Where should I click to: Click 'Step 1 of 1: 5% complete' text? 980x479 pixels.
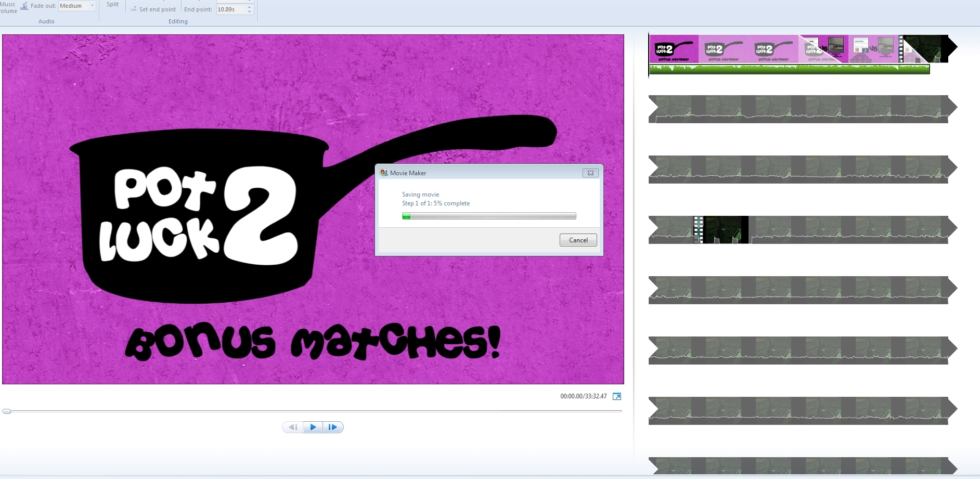point(436,203)
